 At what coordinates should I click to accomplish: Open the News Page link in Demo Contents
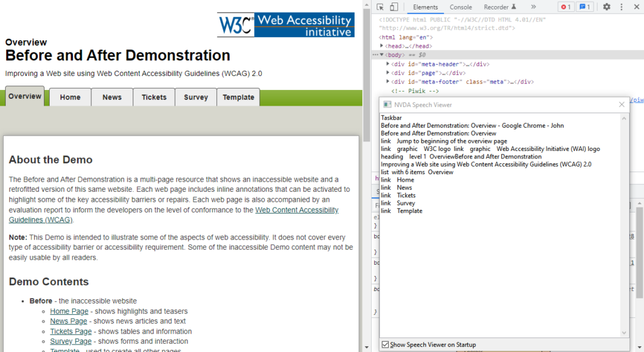tap(69, 321)
